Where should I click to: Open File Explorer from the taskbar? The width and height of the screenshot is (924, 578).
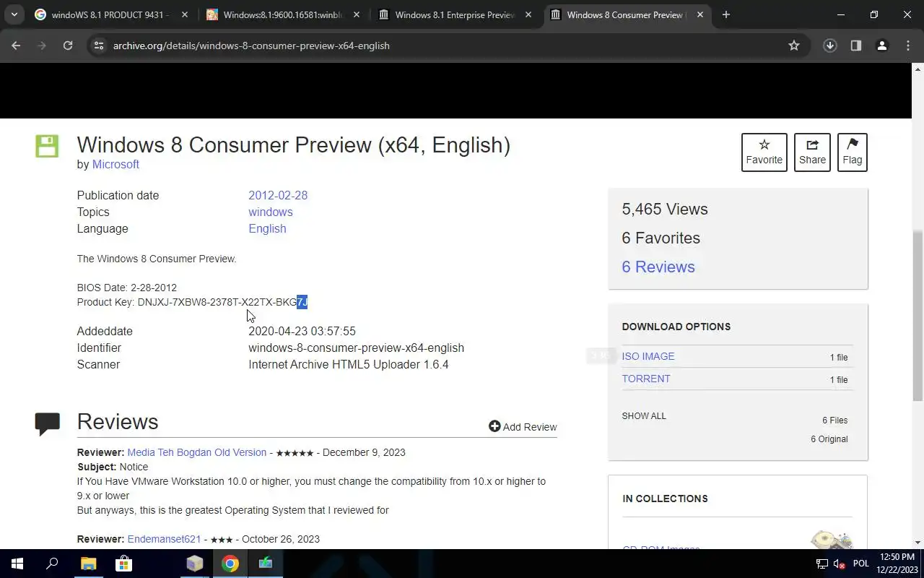point(88,564)
